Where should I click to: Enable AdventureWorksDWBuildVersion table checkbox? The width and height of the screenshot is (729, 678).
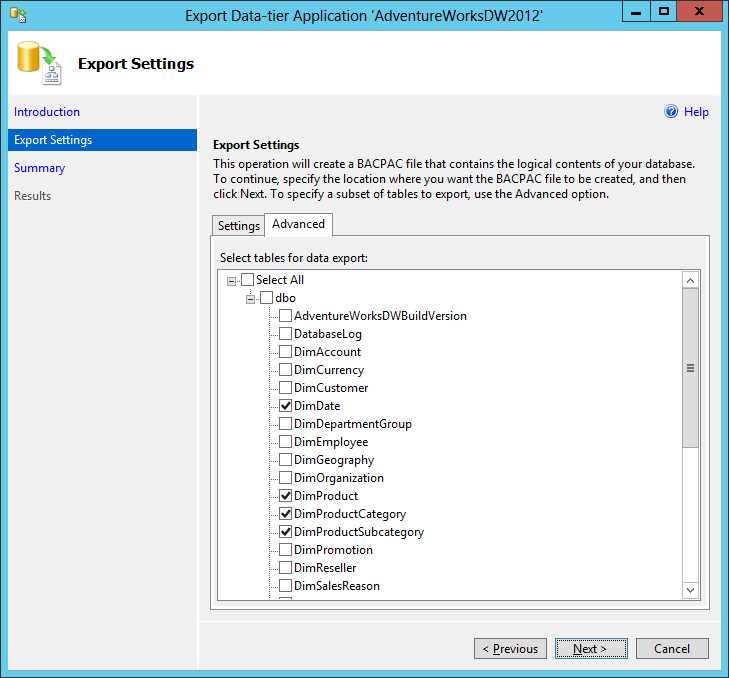click(285, 316)
